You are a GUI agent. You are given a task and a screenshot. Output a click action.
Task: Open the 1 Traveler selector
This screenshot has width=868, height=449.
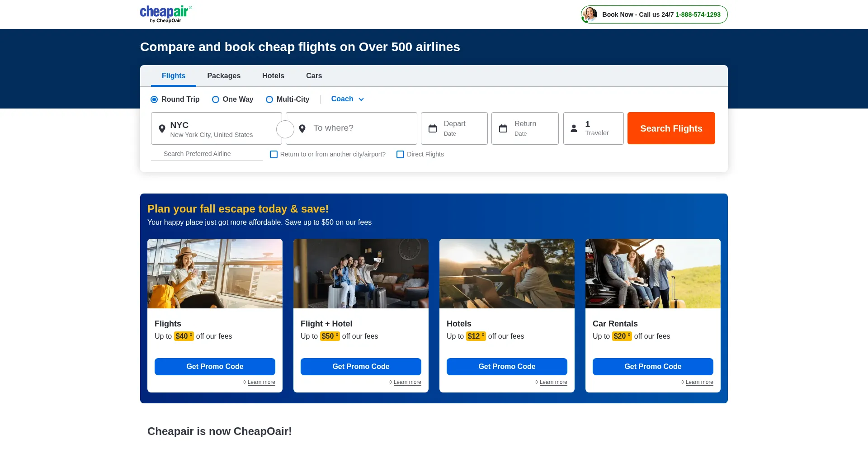coord(594,128)
